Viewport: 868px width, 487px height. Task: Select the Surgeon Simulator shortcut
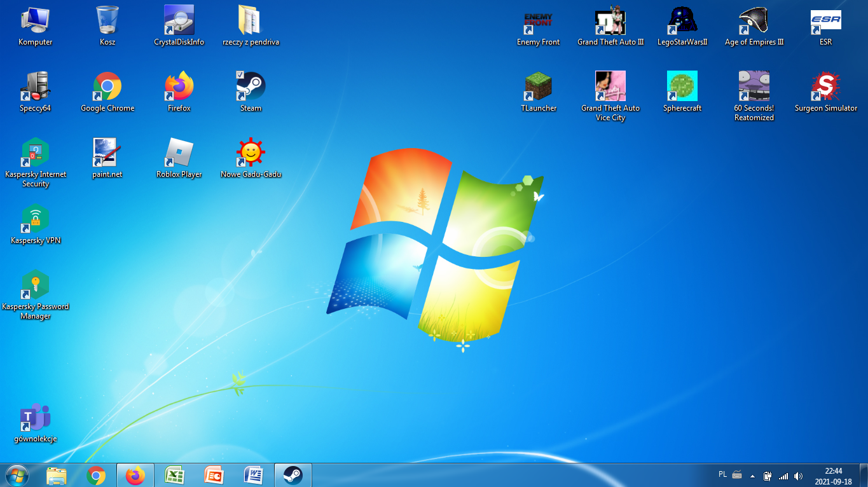pyautogui.click(x=825, y=92)
